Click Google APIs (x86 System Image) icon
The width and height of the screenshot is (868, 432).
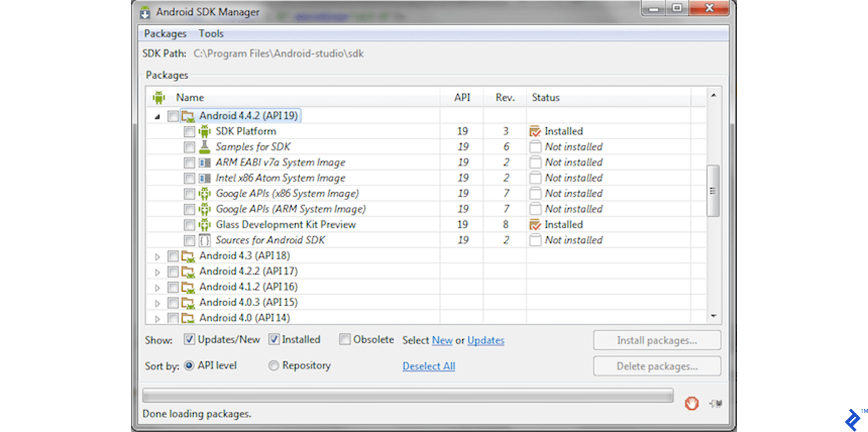tap(204, 194)
